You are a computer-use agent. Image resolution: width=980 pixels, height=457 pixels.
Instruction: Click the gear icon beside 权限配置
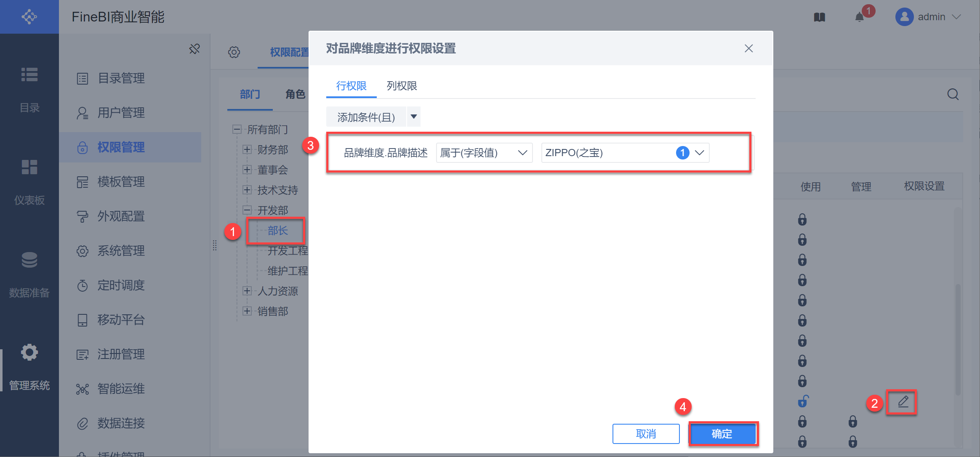coord(234,52)
